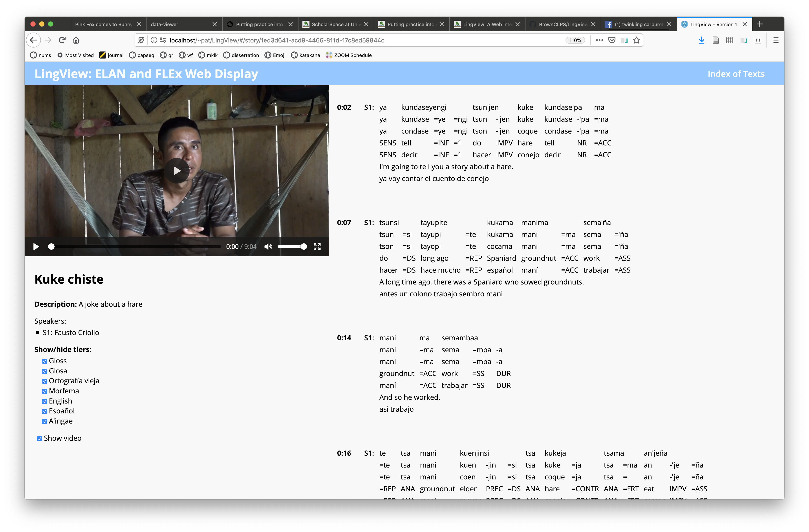Open the library sidebar icon in toolbar
Image resolution: width=809 pixels, height=532 pixels.
pos(729,40)
